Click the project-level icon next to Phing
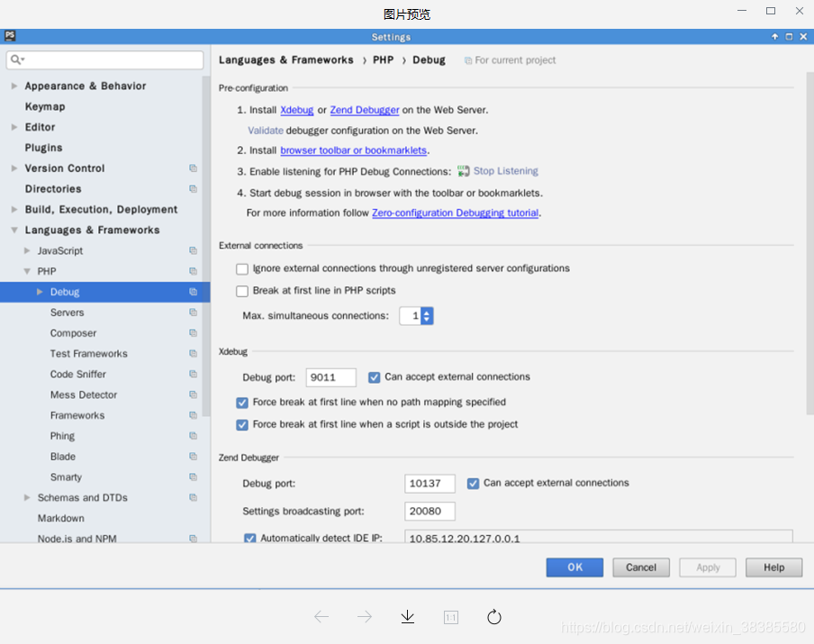Screen dimensions: 814x644 click(x=193, y=436)
